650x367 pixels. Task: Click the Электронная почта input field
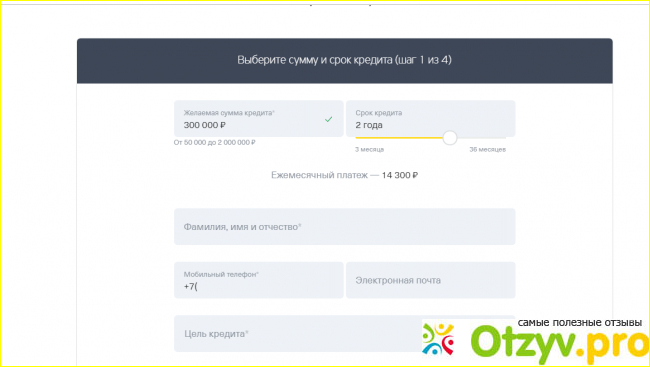[431, 280]
